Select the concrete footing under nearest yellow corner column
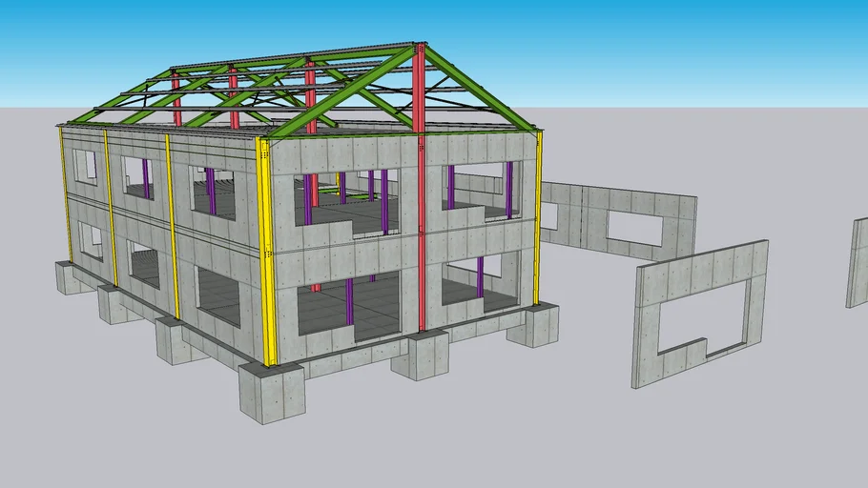Screen dimensions: 868x488 [x=273, y=393]
